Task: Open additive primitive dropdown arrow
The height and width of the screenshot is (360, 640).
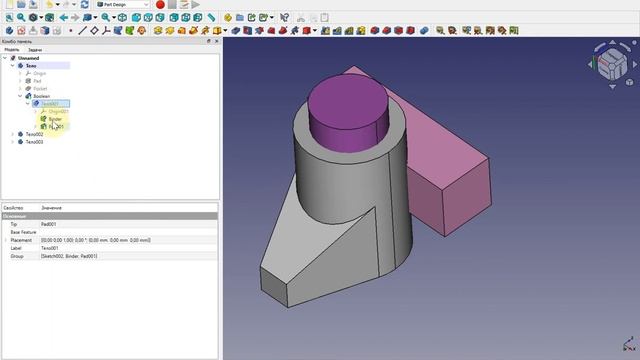Action: (225, 31)
